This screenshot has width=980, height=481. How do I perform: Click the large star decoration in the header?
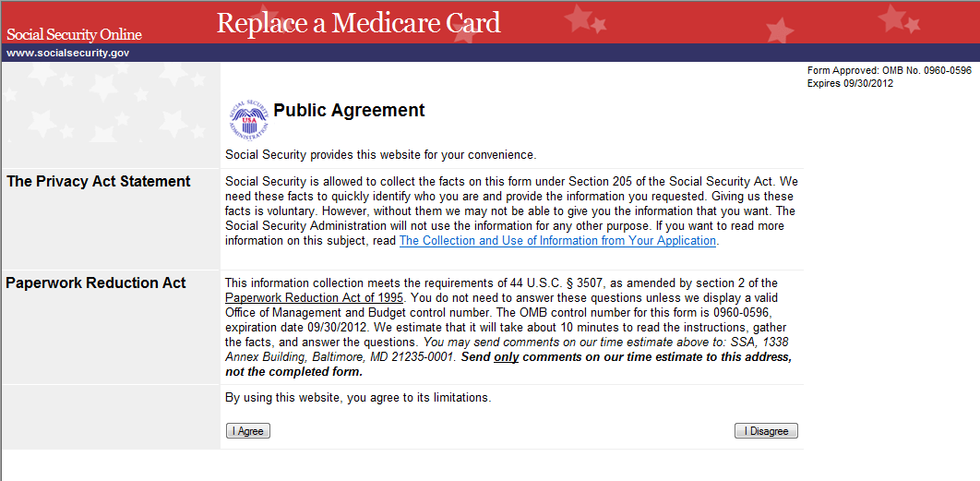click(581, 18)
